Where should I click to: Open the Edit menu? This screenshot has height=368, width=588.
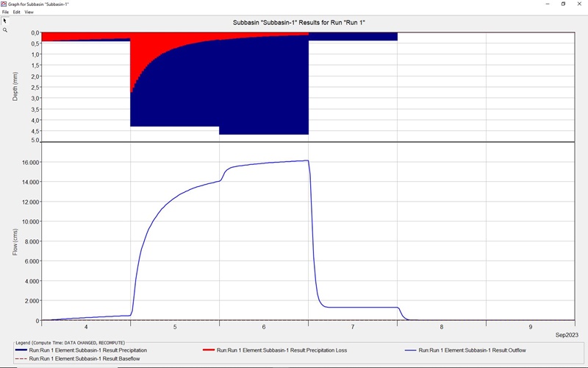16,13
